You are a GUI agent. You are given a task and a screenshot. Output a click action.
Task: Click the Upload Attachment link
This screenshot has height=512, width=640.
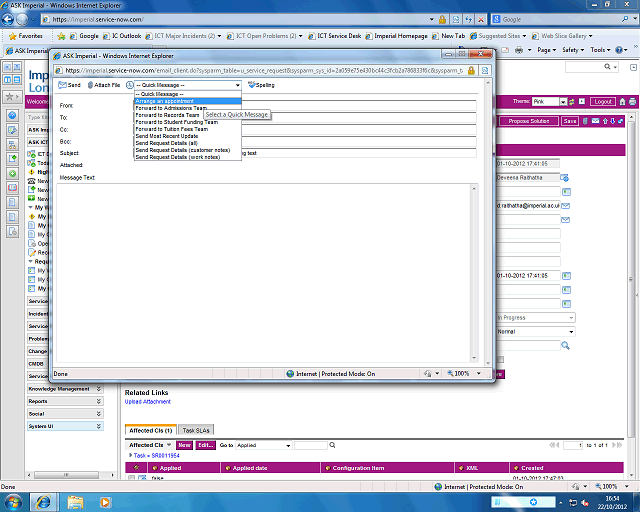point(147,402)
